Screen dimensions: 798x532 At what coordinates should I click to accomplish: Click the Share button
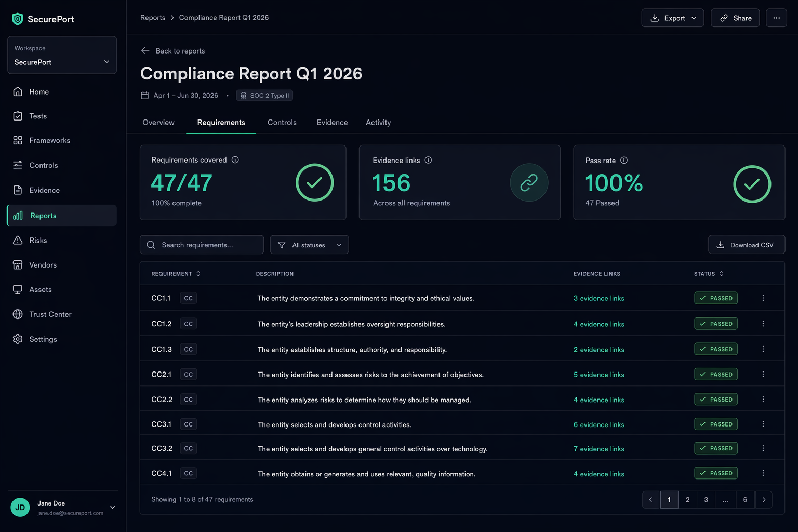735,18
